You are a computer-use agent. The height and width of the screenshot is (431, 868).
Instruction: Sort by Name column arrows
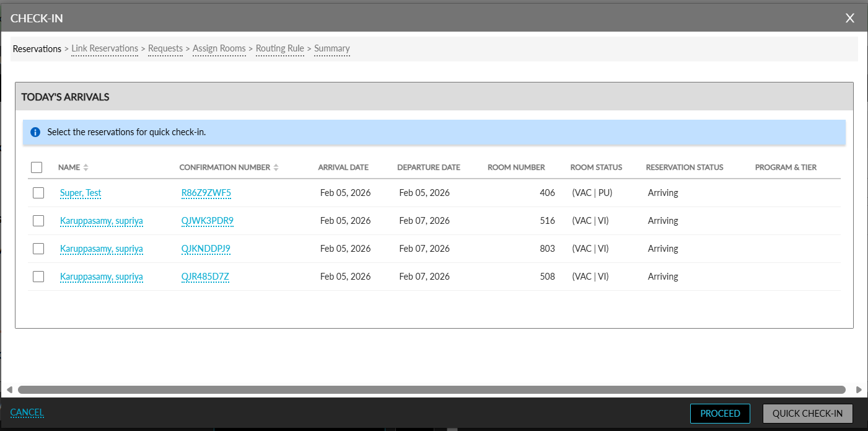click(86, 167)
